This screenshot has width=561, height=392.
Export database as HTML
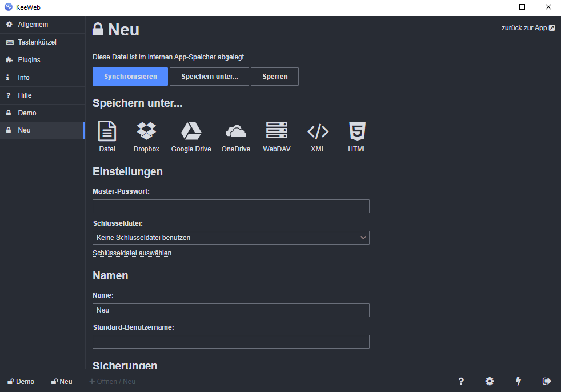[357, 137]
